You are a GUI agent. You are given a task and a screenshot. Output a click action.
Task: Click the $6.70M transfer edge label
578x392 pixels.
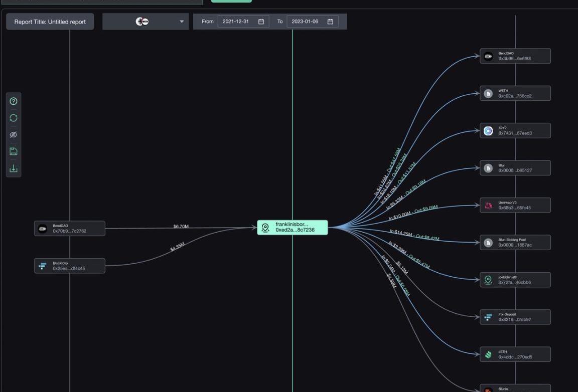point(181,227)
